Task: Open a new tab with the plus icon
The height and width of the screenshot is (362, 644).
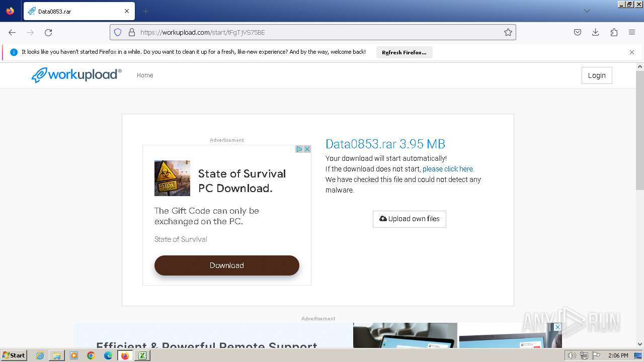Action: [x=145, y=11]
